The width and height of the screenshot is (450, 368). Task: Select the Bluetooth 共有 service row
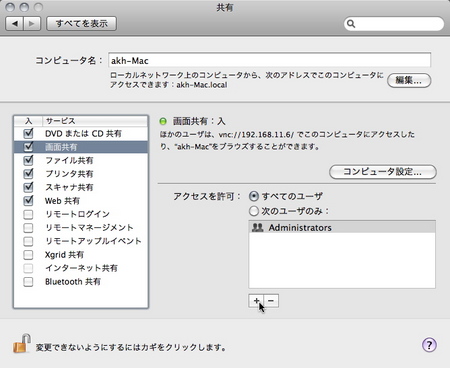tap(81, 282)
